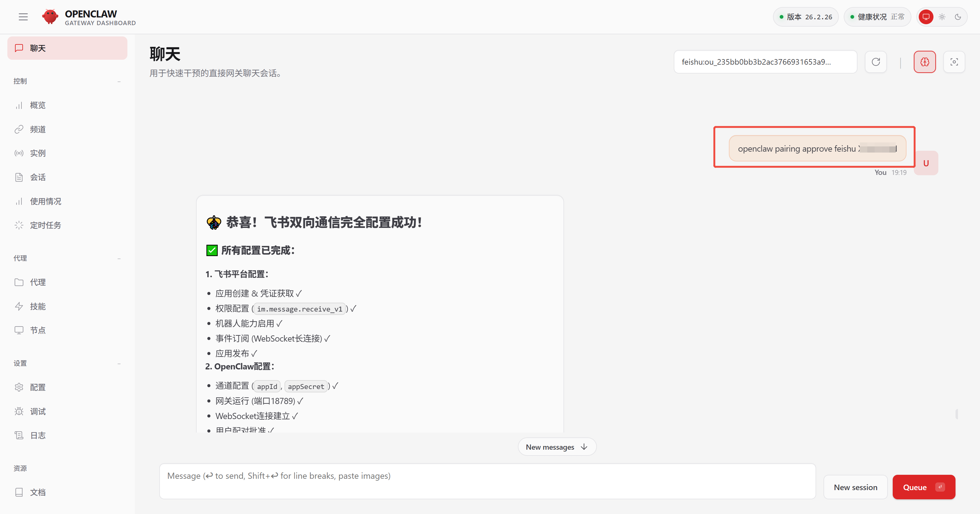
Task: Switch to light theme sun icon
Action: click(942, 17)
